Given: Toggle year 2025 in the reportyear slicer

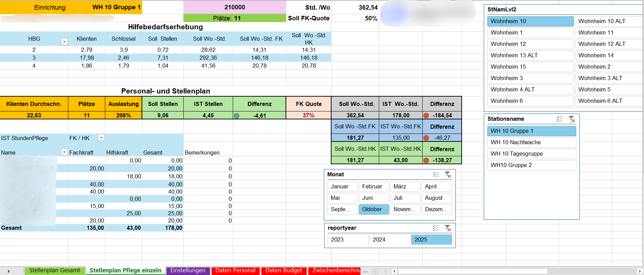Looking at the screenshot, I should [x=431, y=240].
